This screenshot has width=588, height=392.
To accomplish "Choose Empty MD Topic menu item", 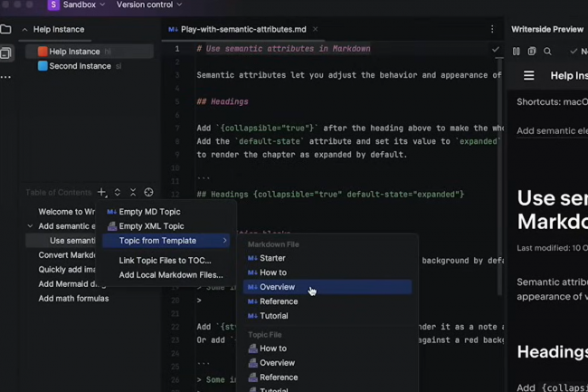I will (x=166, y=212).
